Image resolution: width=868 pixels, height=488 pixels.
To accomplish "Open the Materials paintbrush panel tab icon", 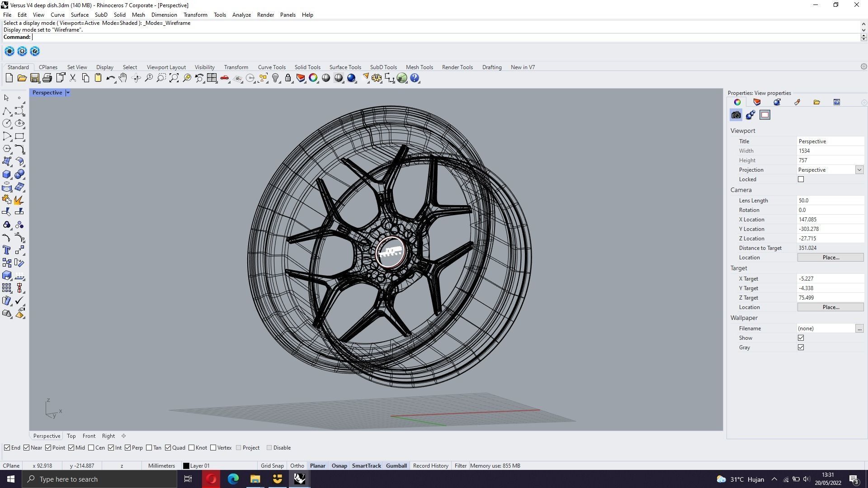I will click(797, 102).
